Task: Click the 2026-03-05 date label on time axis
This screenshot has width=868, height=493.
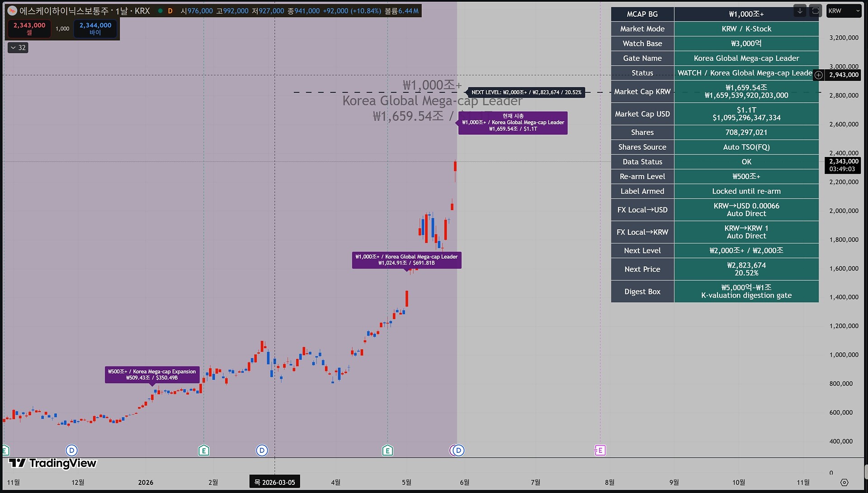Action: coord(274,482)
